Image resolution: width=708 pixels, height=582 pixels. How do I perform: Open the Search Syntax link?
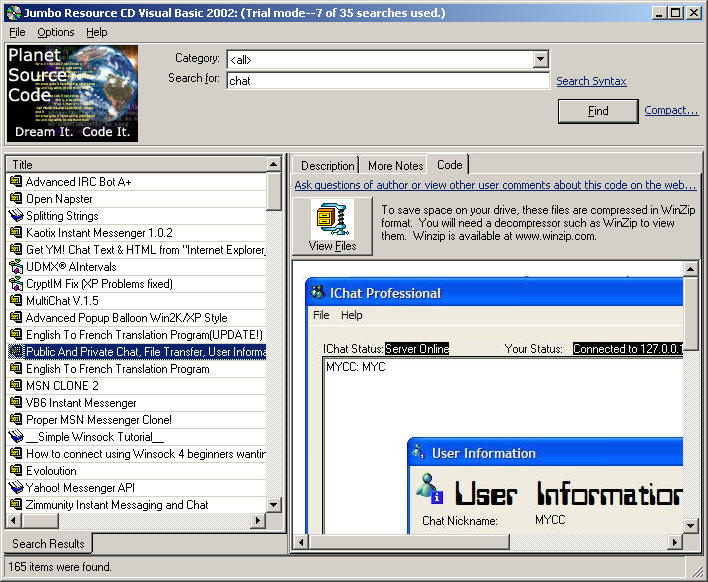(x=591, y=81)
